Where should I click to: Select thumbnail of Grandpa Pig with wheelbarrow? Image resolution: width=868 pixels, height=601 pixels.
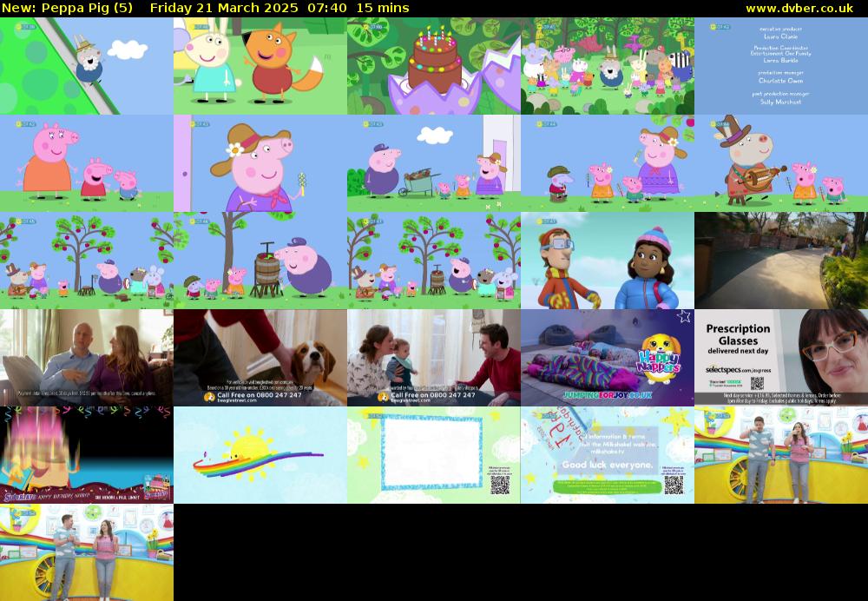(434, 163)
